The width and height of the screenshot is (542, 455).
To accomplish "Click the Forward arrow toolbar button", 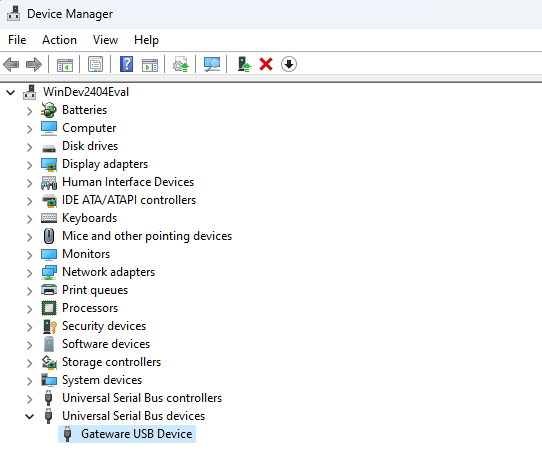I will click(34, 64).
